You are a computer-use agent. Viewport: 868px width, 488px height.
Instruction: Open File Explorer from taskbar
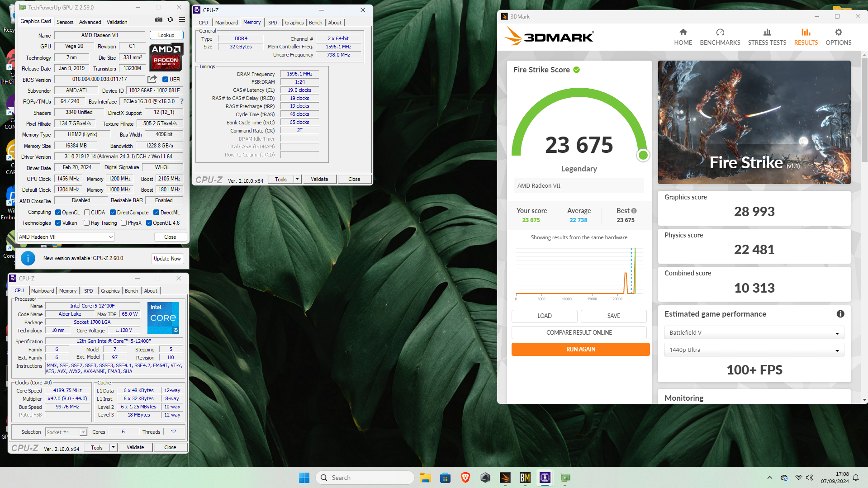pos(425,478)
